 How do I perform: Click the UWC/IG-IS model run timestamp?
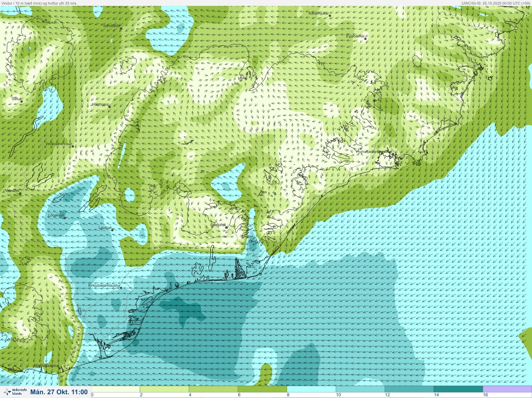click(496, 3)
